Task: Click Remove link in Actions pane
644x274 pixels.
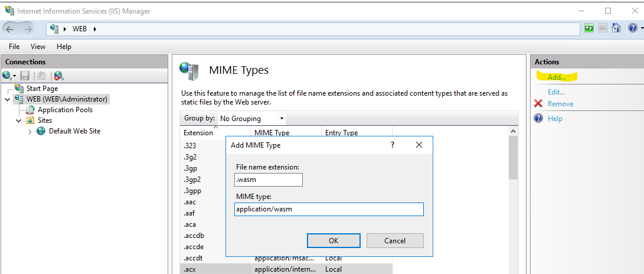Action: pyautogui.click(x=560, y=103)
